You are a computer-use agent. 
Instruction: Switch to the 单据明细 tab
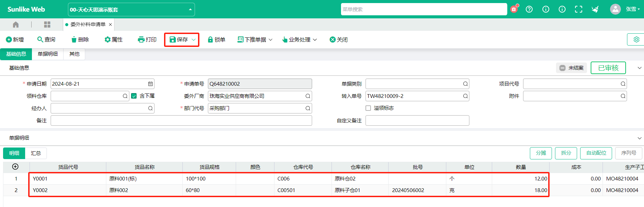[48, 54]
